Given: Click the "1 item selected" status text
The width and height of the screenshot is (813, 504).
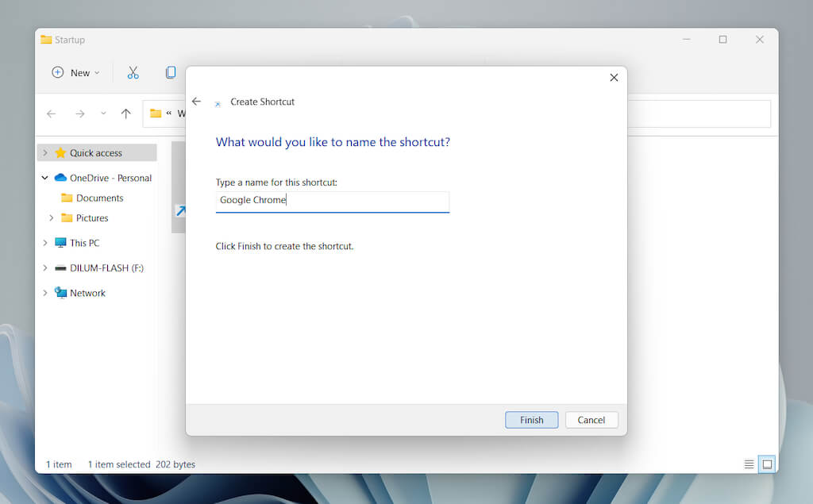Looking at the screenshot, I should (119, 464).
